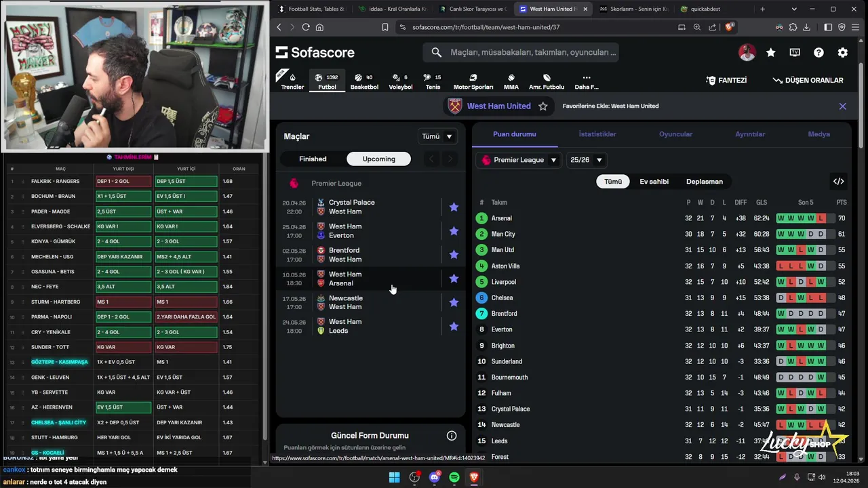Switch matches to Finished

pos(313,159)
